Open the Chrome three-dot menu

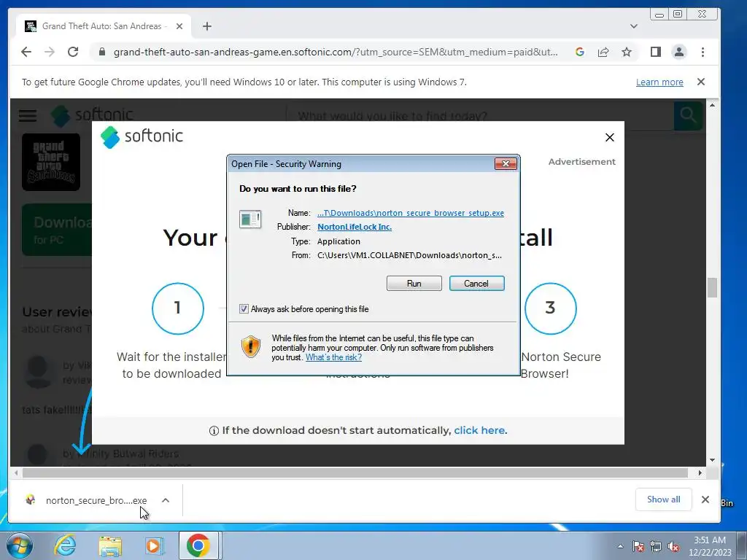click(x=703, y=52)
